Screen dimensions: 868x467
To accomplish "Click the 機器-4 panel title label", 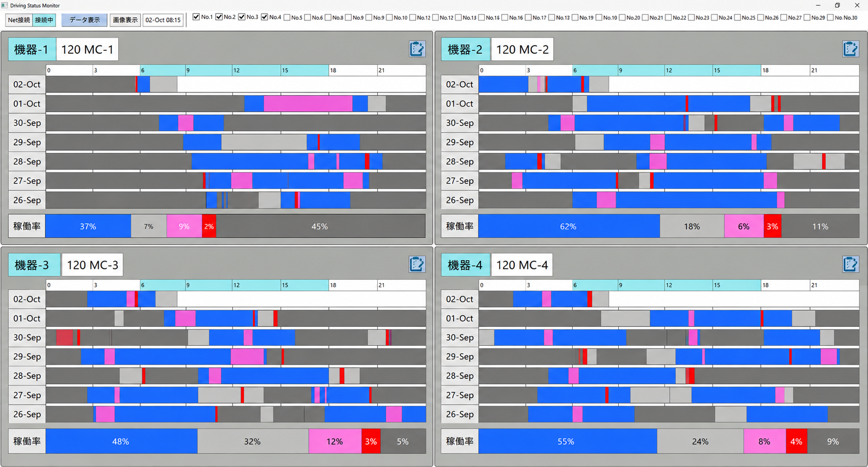I will coord(465,265).
